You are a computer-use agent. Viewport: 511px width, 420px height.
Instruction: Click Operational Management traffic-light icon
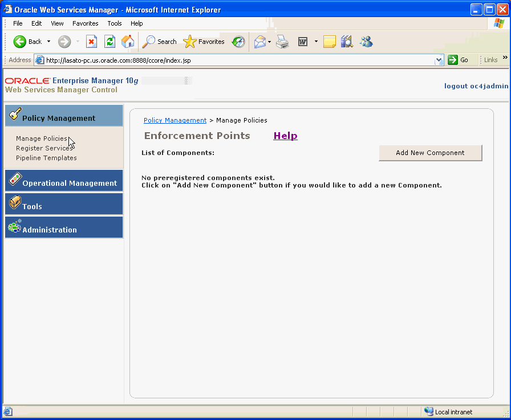point(15,179)
